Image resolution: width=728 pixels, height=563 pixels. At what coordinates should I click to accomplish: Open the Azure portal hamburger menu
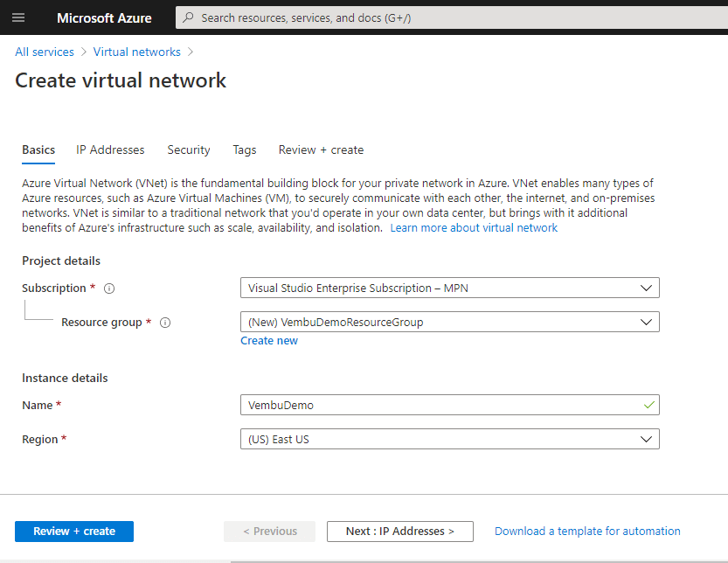pyautogui.click(x=18, y=17)
